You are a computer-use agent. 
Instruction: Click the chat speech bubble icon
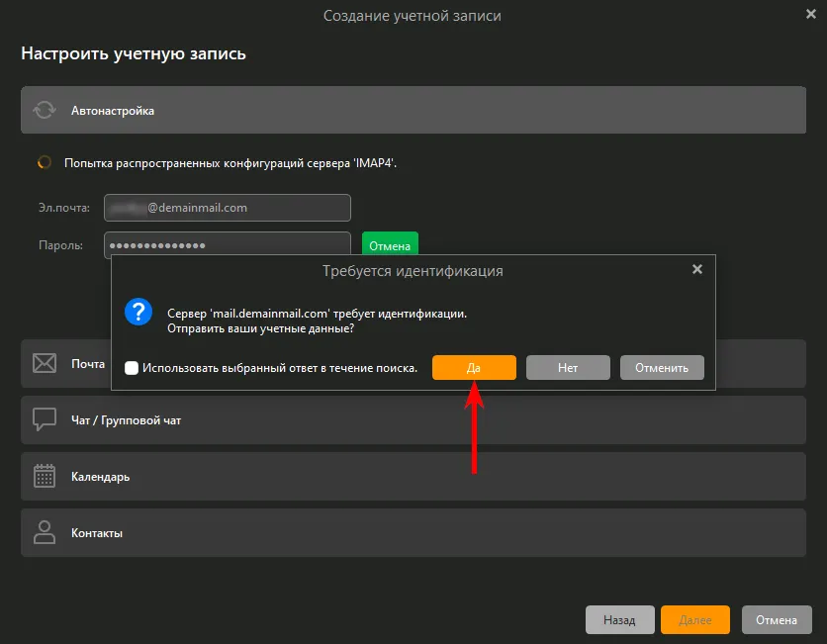tap(44, 419)
